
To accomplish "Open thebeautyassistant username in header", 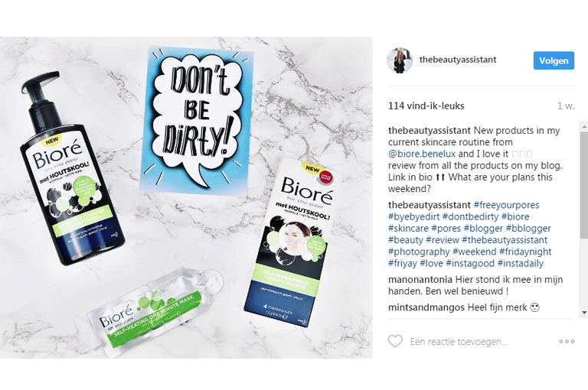I will pyautogui.click(x=458, y=60).
